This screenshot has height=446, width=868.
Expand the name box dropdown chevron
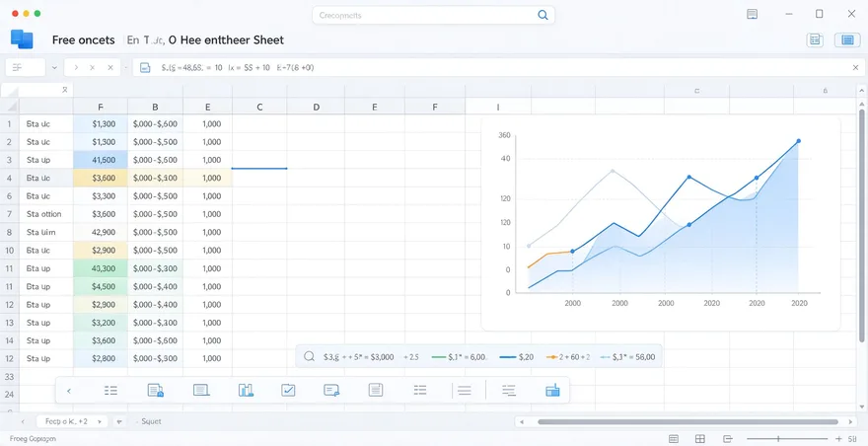pyautogui.click(x=54, y=68)
